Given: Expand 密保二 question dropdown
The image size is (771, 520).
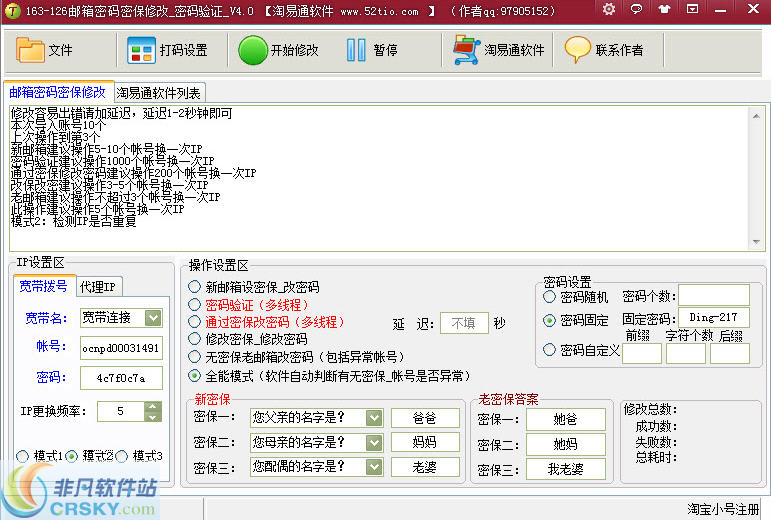Looking at the screenshot, I should point(374,443).
